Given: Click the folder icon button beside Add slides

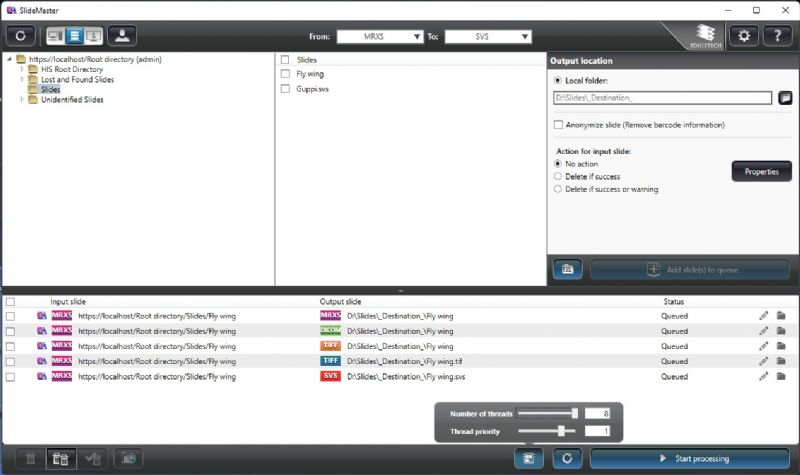Looking at the screenshot, I should [567, 269].
